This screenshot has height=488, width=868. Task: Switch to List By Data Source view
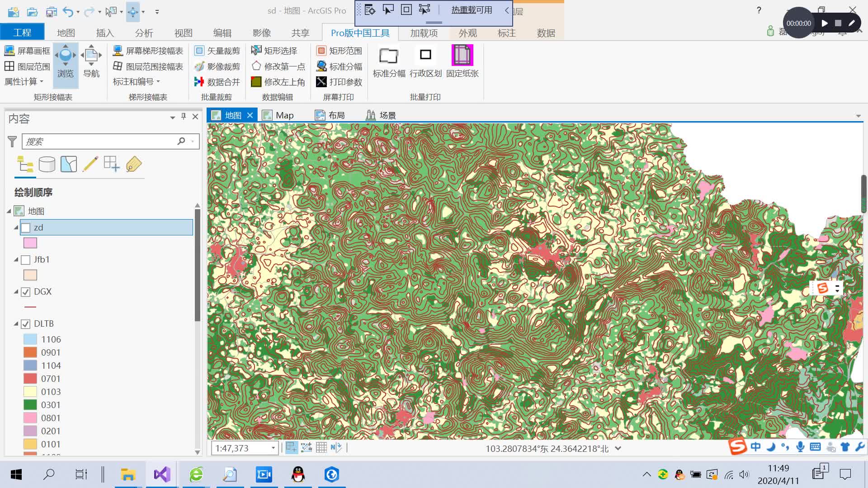pyautogui.click(x=47, y=164)
